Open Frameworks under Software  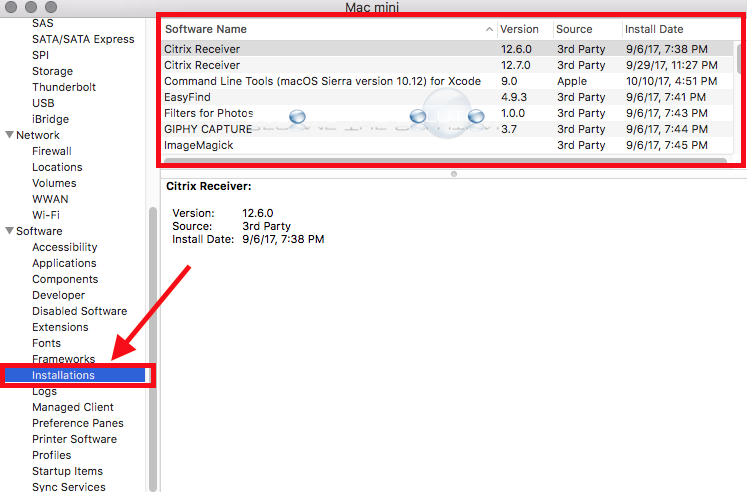pos(64,359)
